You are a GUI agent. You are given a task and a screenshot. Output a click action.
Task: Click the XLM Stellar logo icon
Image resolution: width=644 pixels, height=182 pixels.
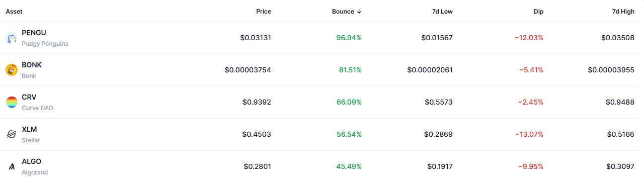(12, 135)
